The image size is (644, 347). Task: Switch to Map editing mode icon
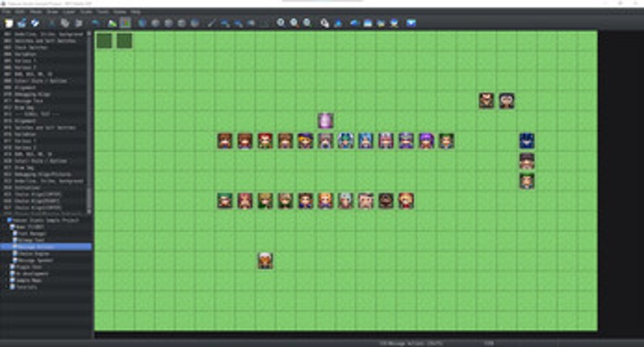pos(112,23)
